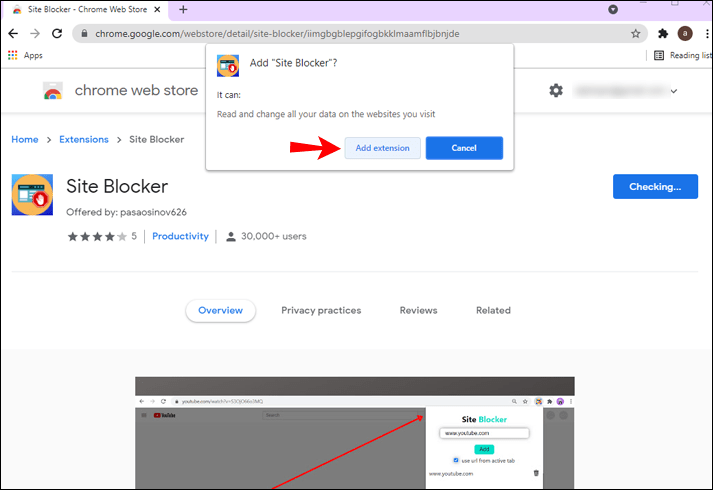Screen dimensions: 713x490
Task: Click the Site Blocker heading text
Action: [117, 186]
